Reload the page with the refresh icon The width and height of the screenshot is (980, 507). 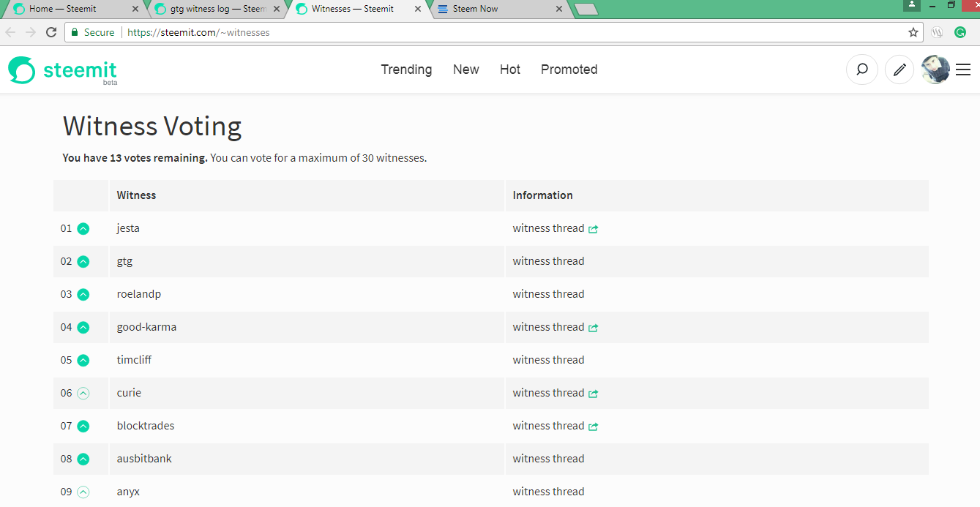[51, 32]
